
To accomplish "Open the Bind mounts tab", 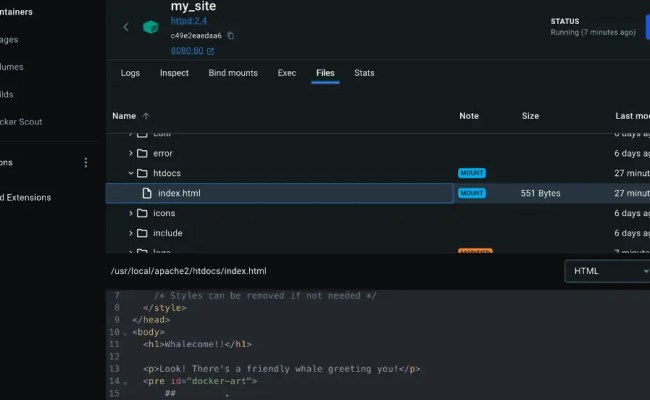I will point(233,73).
